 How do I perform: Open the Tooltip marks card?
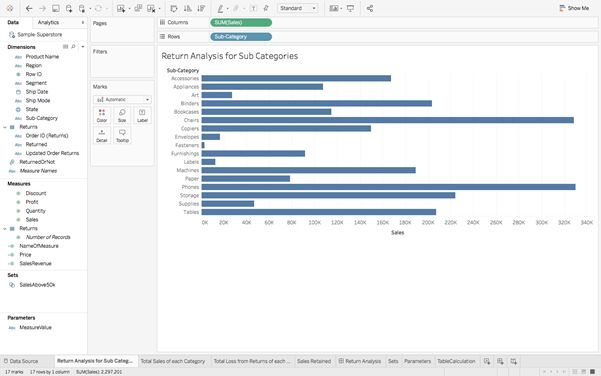tap(122, 136)
